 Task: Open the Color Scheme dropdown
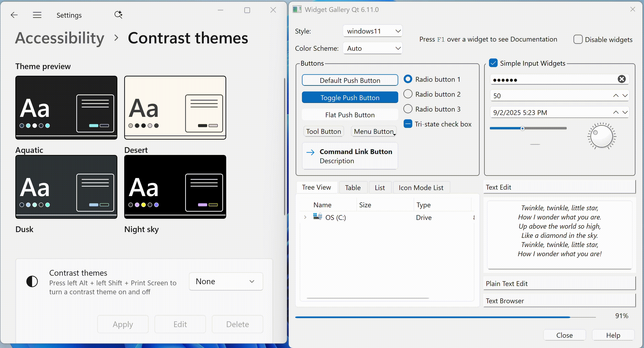coord(372,48)
